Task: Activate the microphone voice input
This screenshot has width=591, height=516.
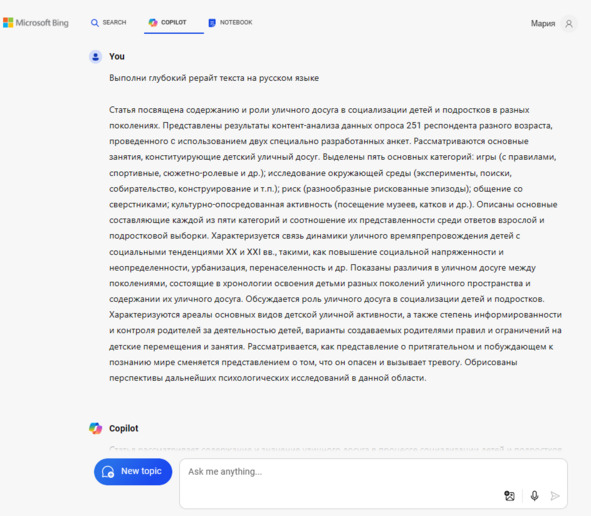Action: [534, 496]
